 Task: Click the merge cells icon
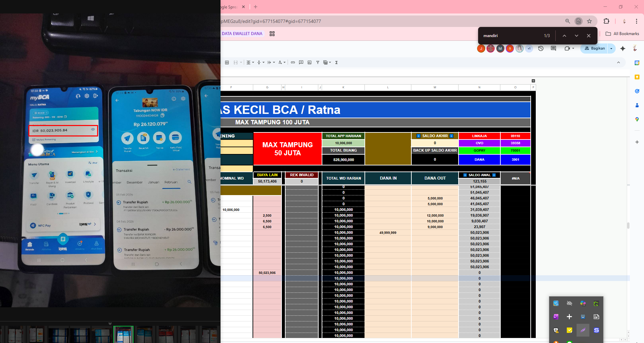tap(235, 62)
